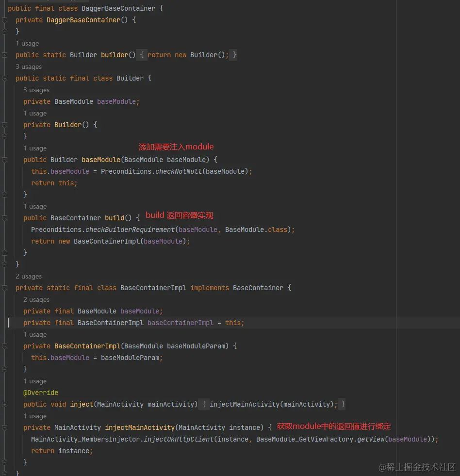The height and width of the screenshot is (476, 460).
Task: Click 'baseModuleParam' in the 'this.baseModule = baseModuleParam;' line
Action: [x=130, y=358]
